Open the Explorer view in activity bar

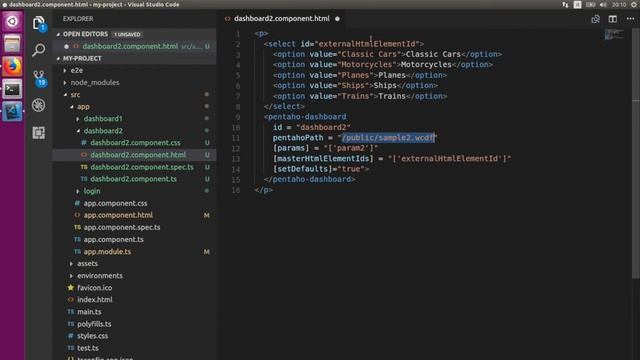point(39,23)
